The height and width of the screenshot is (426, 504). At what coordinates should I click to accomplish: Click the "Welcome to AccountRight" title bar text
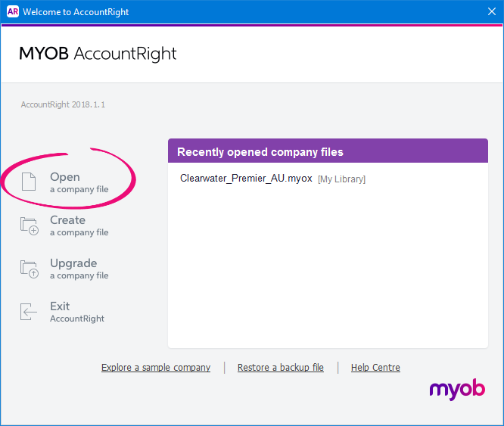pos(76,12)
